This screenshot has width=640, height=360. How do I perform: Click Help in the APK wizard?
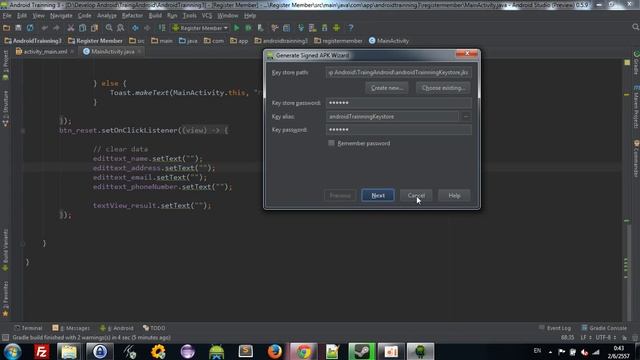coord(454,196)
